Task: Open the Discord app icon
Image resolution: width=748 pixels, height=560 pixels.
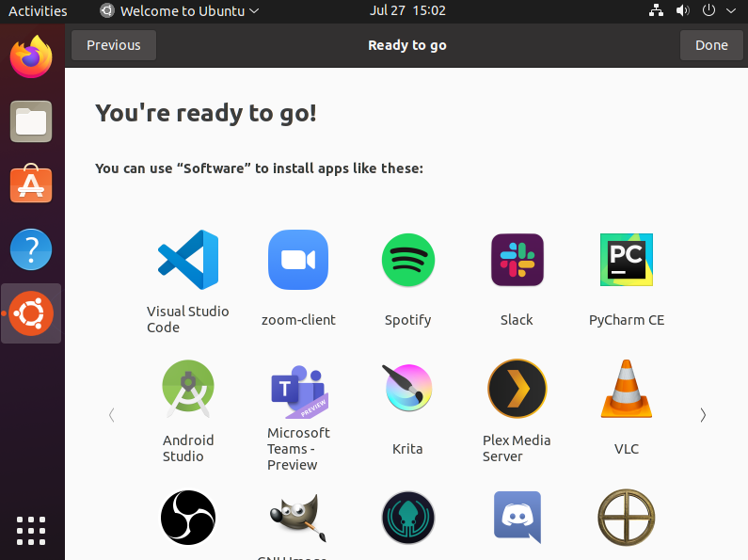Action: click(x=517, y=517)
